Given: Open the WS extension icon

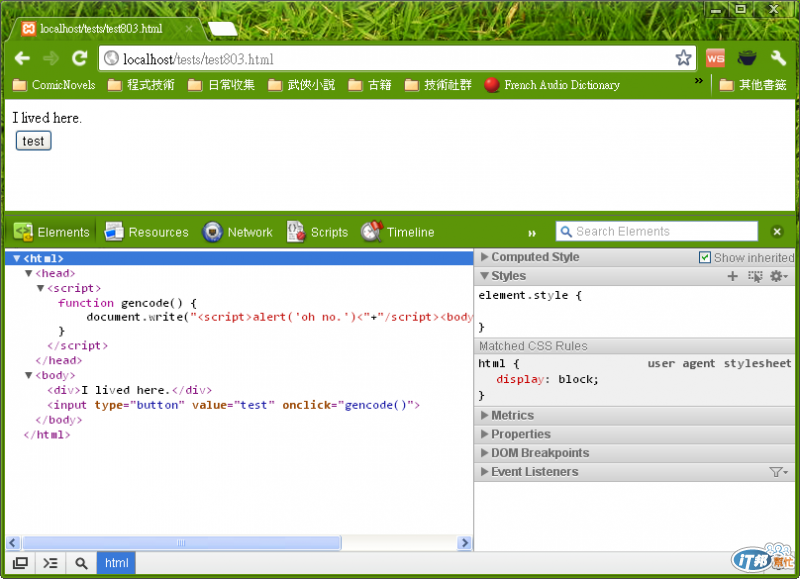Looking at the screenshot, I should (x=715, y=58).
